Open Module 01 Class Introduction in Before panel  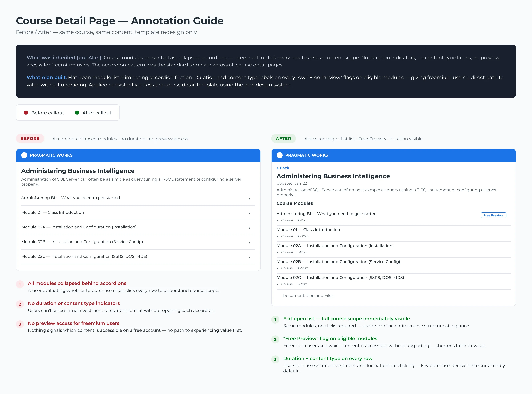[x=138, y=213]
